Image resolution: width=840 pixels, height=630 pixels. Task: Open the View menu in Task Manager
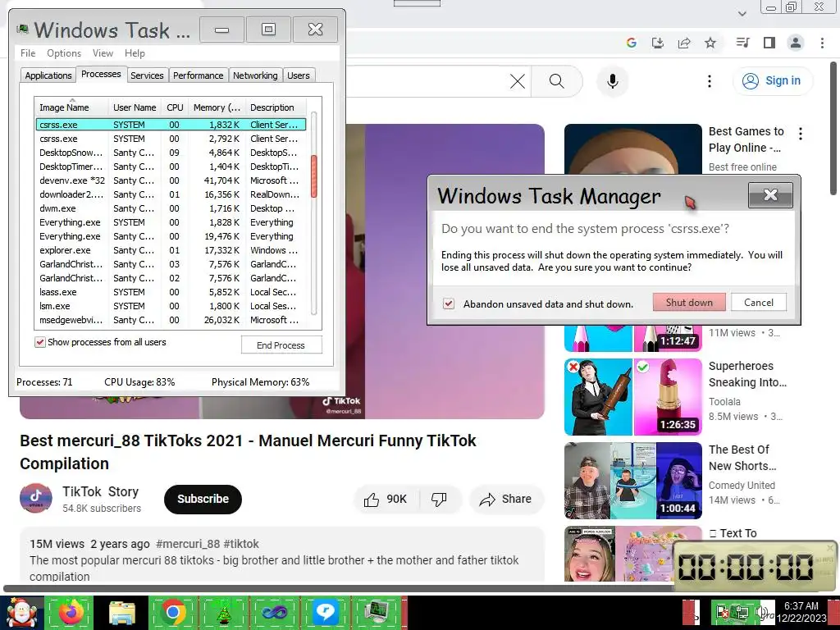point(103,53)
